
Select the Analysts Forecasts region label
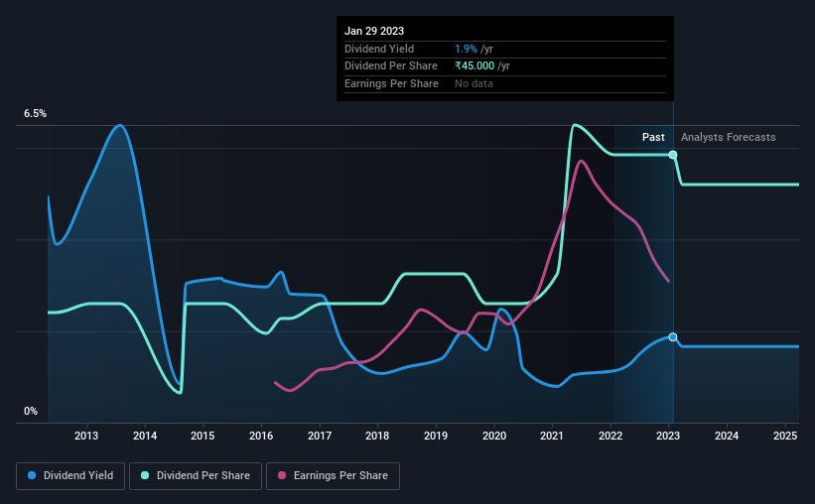[x=729, y=137]
